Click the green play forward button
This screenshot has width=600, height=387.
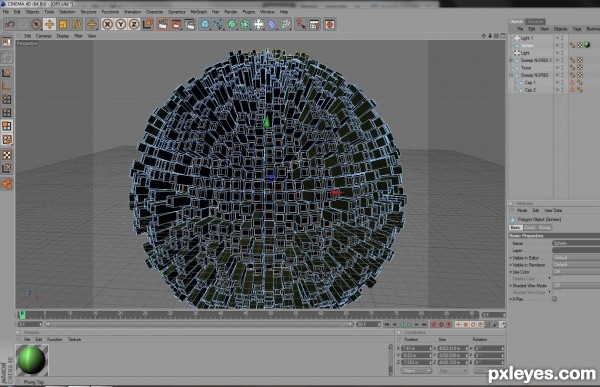[x=409, y=325]
